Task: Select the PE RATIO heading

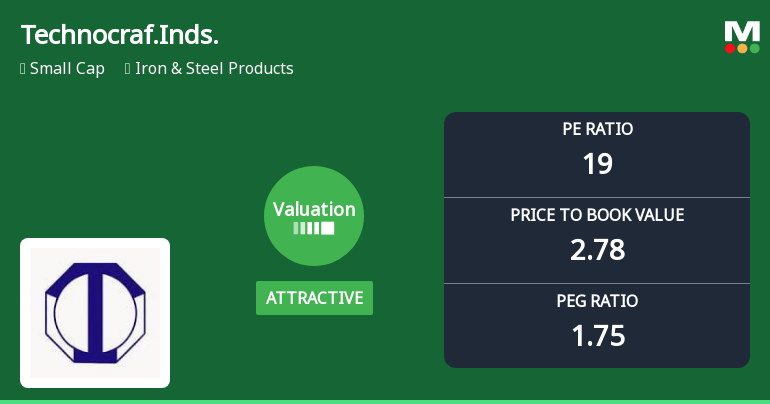Action: 597,129
